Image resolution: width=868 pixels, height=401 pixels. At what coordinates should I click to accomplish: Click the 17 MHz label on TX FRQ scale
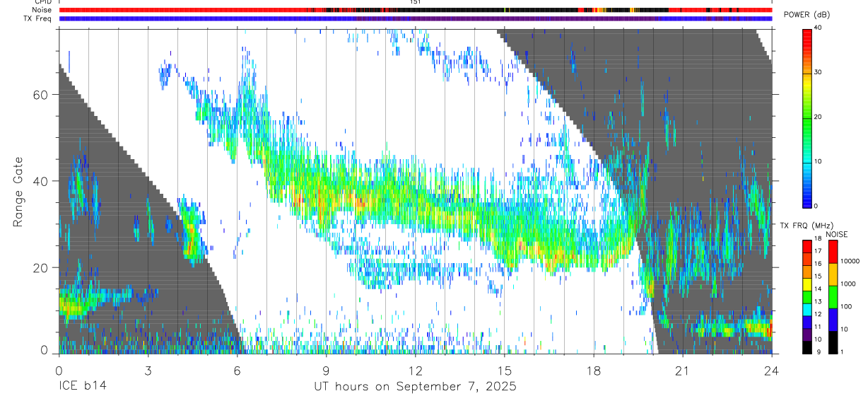tap(818, 251)
